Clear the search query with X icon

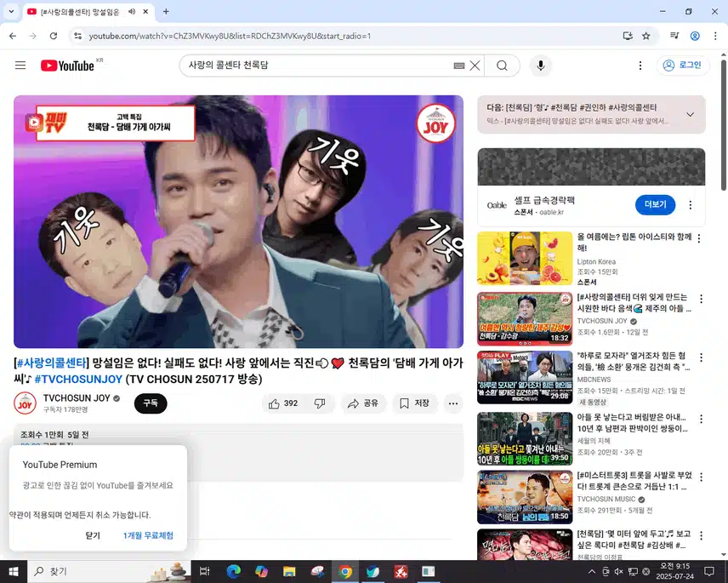(x=475, y=66)
